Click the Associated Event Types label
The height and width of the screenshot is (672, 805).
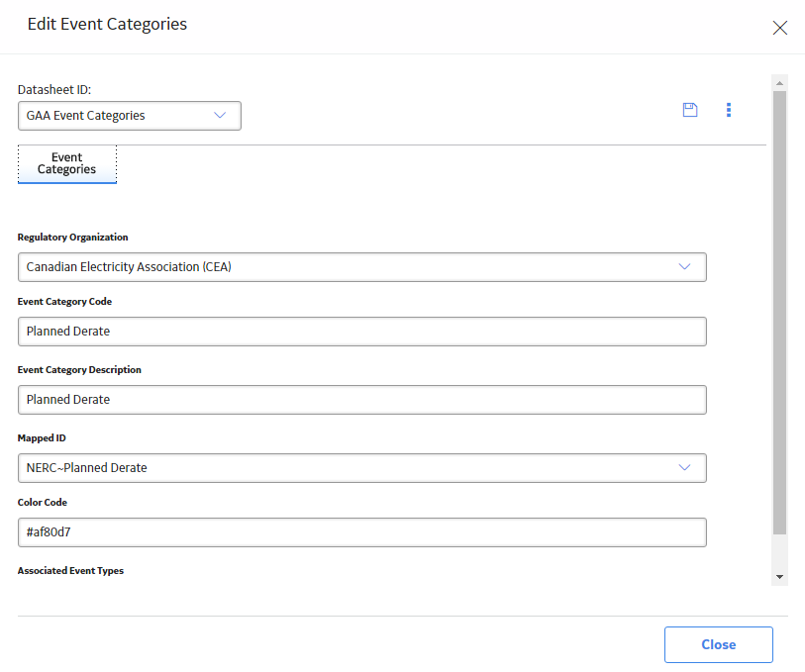pos(71,570)
